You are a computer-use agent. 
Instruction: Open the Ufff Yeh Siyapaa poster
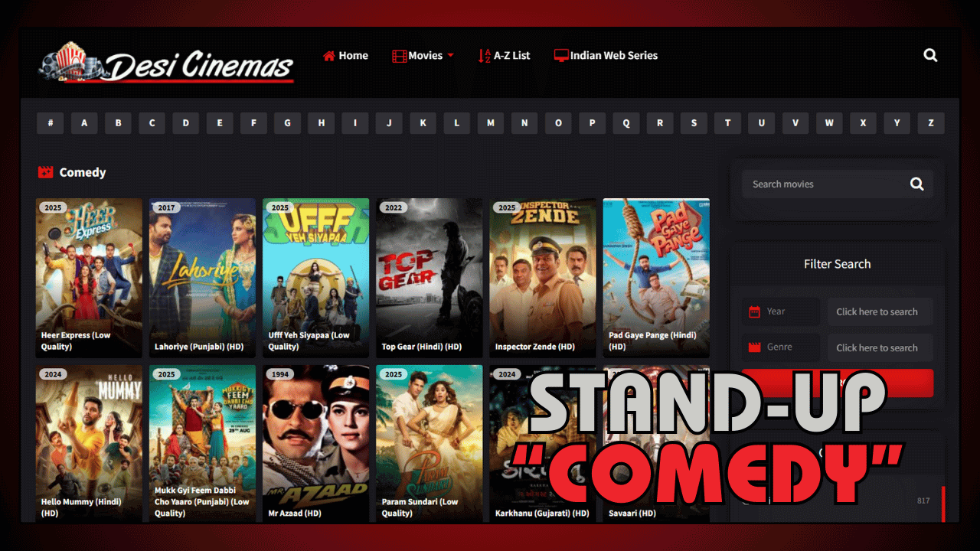pos(315,278)
